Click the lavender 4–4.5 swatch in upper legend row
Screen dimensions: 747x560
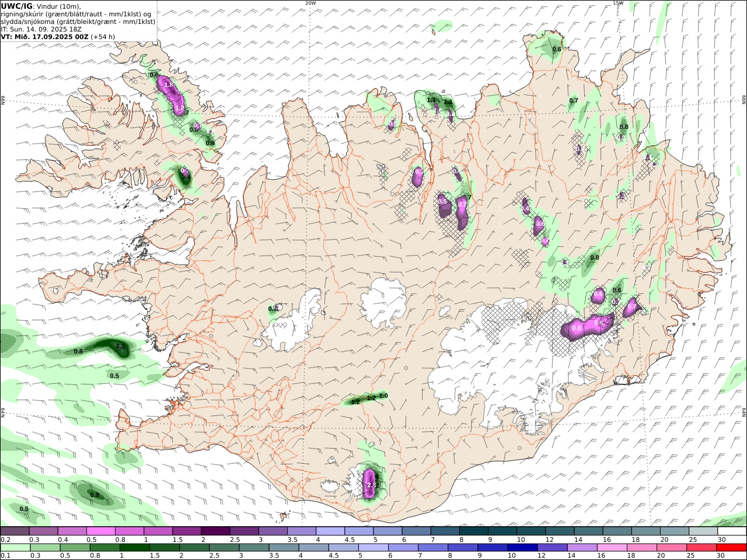pos(330,531)
